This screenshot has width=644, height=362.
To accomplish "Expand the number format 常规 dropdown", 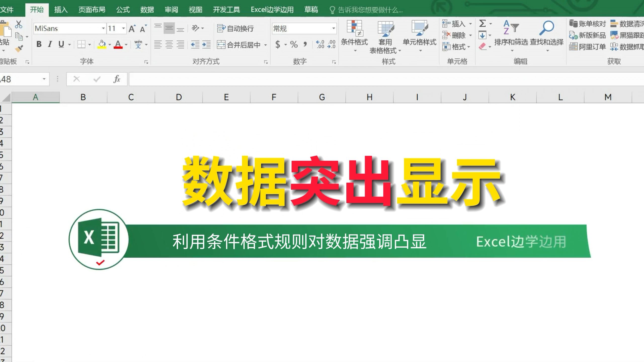I will tap(334, 28).
